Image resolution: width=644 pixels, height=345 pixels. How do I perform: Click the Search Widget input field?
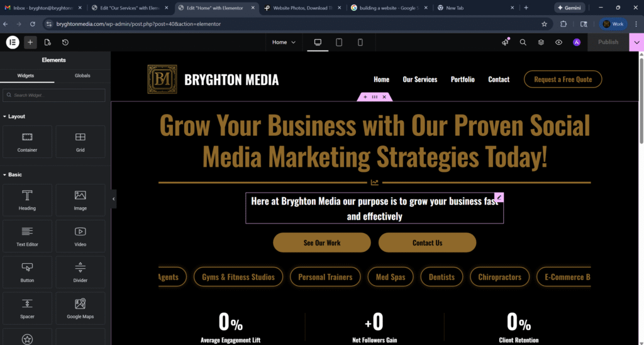(x=55, y=95)
